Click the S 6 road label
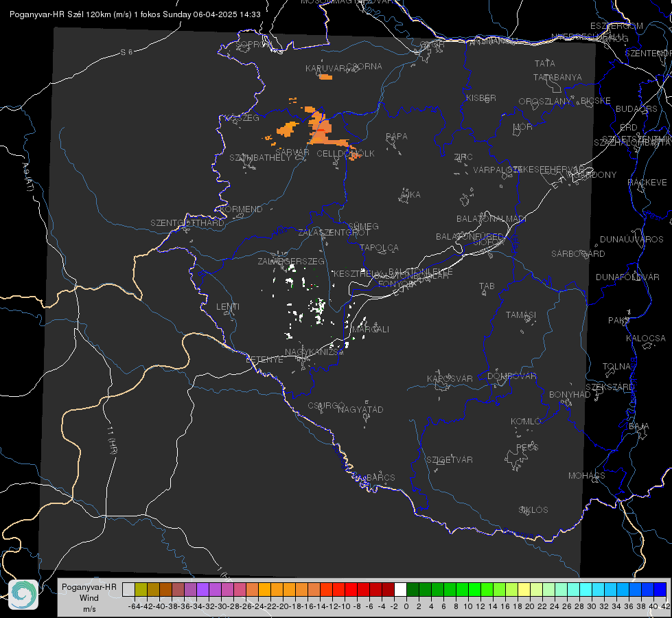Image resolution: width=672 pixels, height=618 pixels. point(127,52)
